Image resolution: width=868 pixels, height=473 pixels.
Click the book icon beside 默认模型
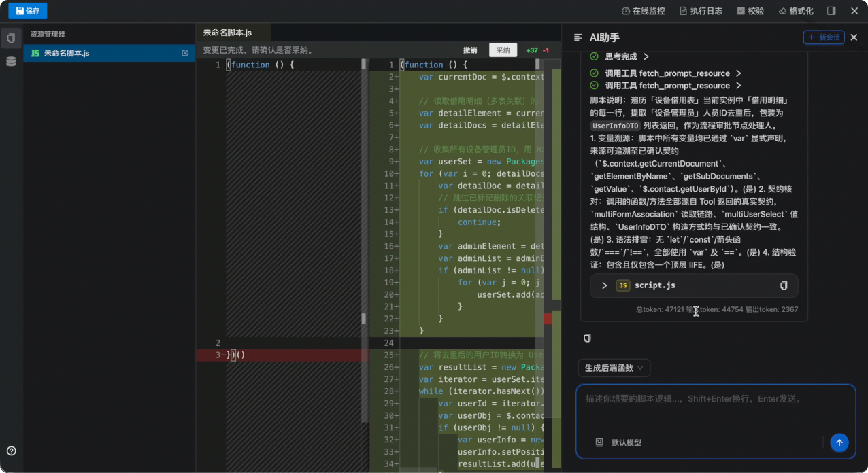[599, 442]
